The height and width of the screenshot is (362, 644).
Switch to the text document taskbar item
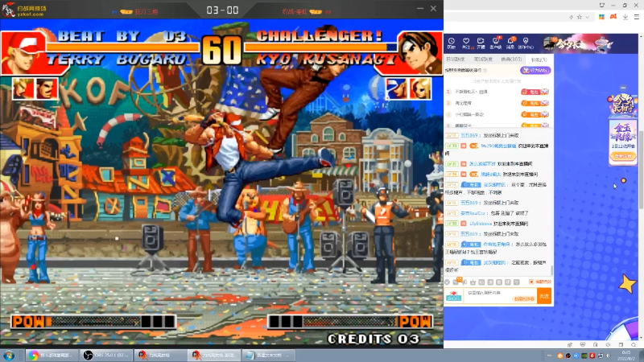coord(269,355)
